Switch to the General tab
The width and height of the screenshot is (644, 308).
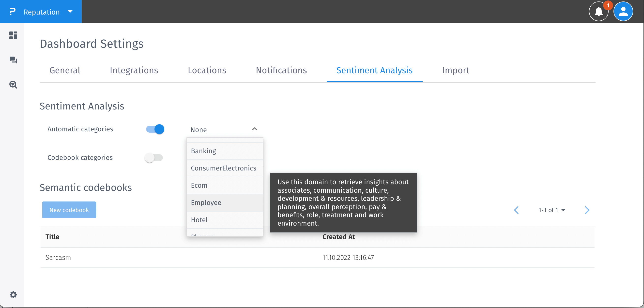click(x=64, y=70)
